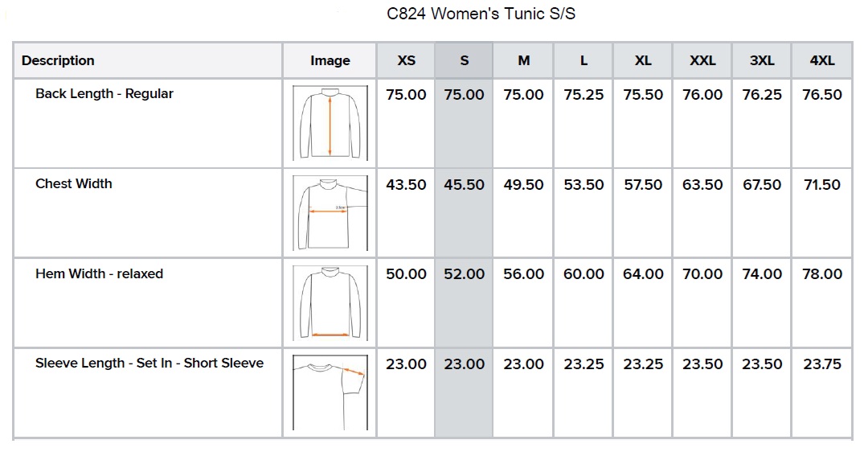Viewport: 868px width, 452px height.
Task: Click the Chest Width row label
Action: (74, 183)
